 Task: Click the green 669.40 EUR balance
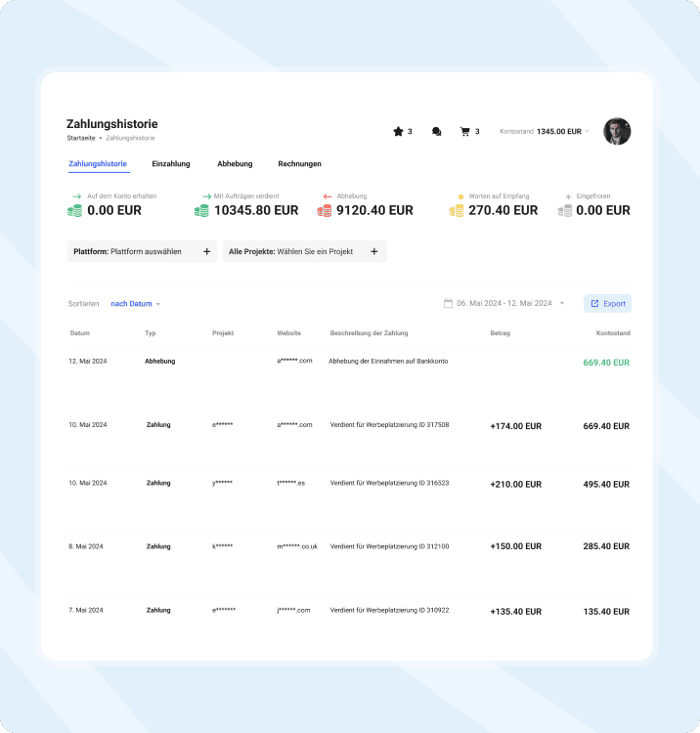[x=606, y=363]
